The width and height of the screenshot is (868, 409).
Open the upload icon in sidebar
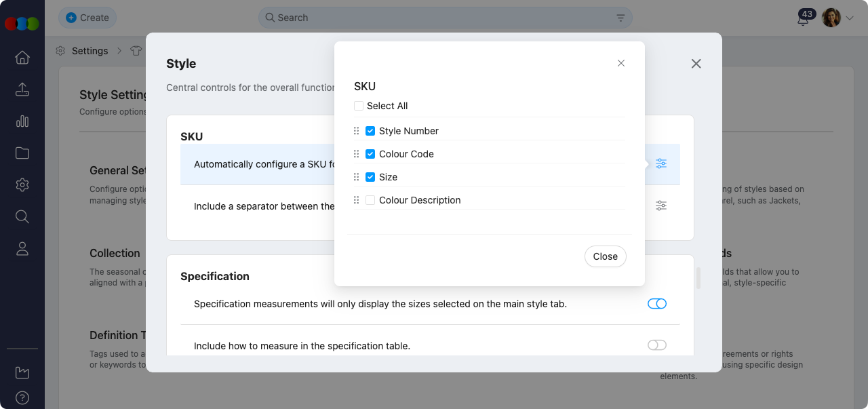click(x=22, y=90)
